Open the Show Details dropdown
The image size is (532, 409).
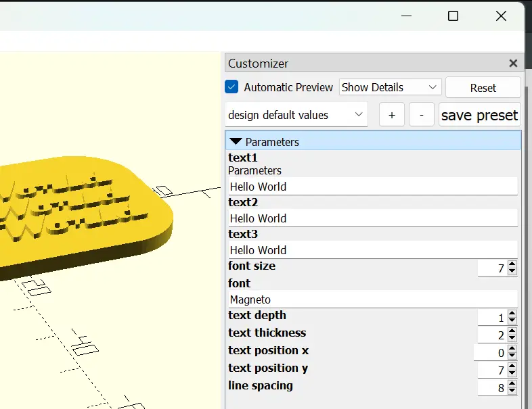(390, 87)
